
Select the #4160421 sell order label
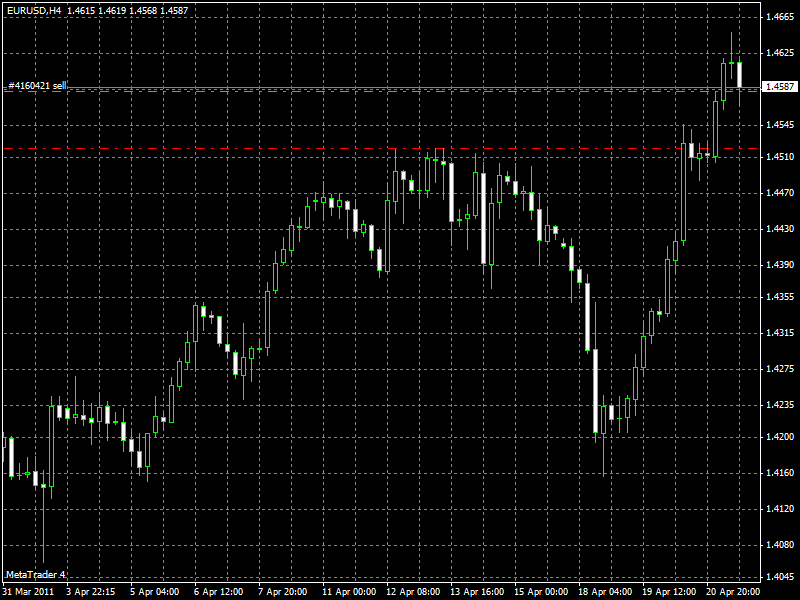[37, 86]
